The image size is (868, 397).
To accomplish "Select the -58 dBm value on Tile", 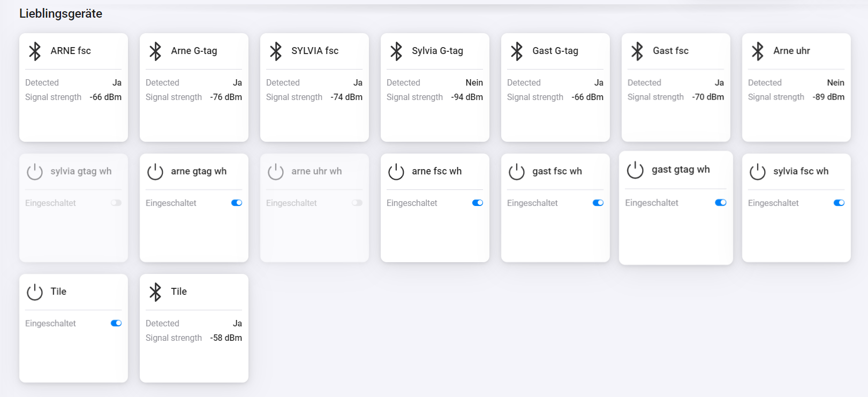I will (226, 338).
